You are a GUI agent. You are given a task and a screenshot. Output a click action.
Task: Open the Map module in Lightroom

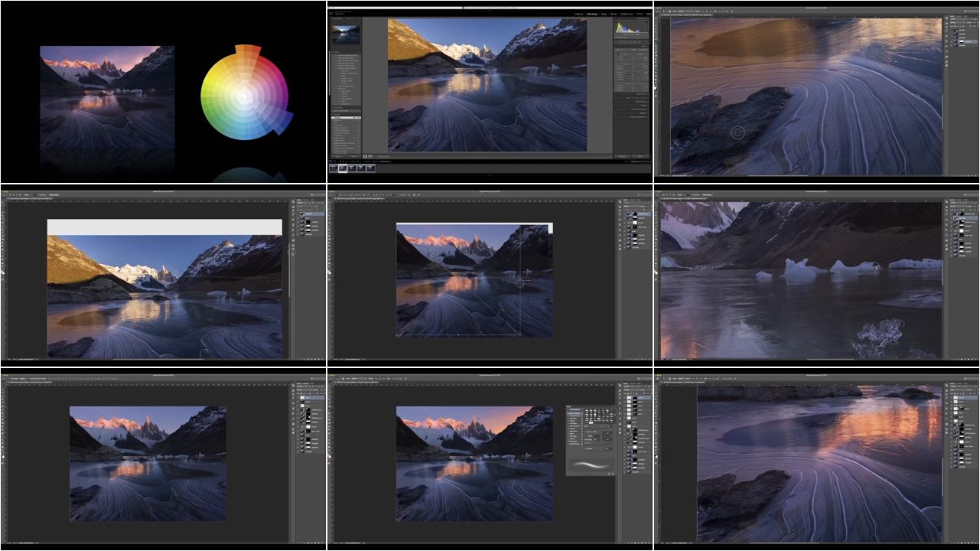(604, 14)
